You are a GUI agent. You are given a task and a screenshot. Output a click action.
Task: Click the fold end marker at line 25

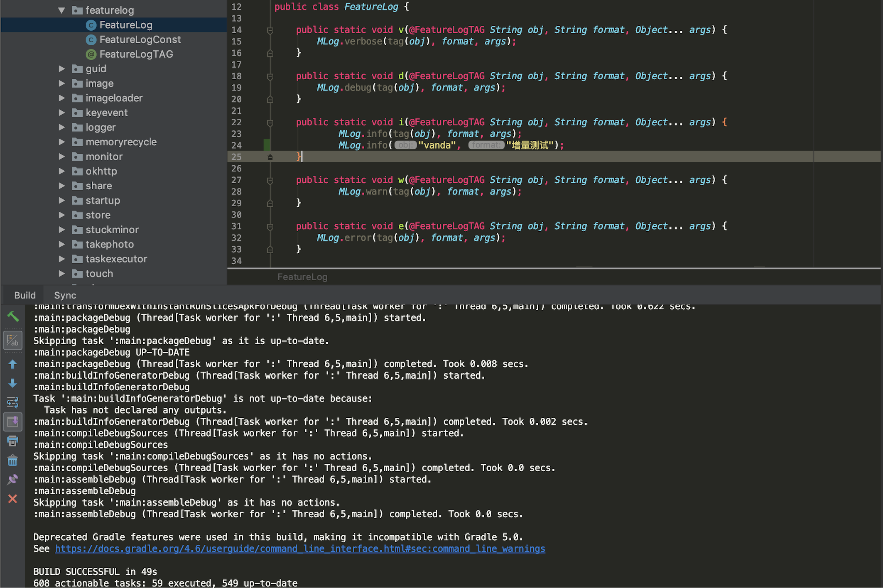tap(270, 157)
